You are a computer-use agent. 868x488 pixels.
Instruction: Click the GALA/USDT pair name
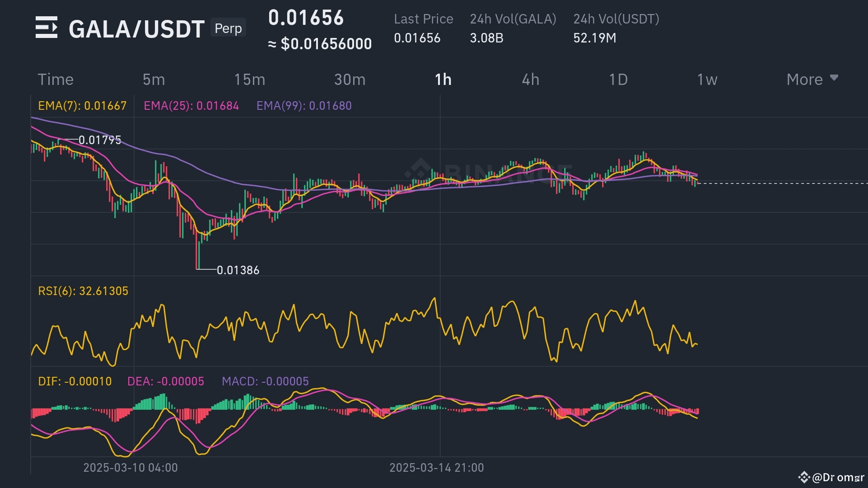click(136, 29)
